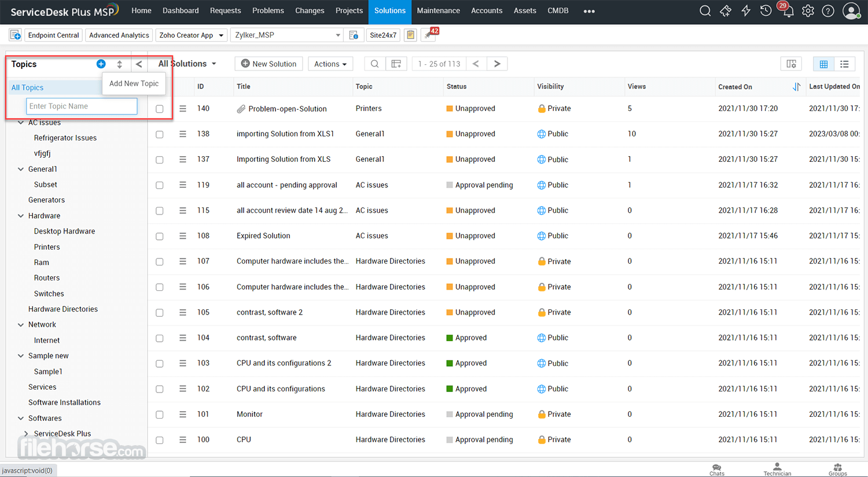Open Technician in the bottom bar
Viewport: 868px width, 477px height.
tap(777, 469)
